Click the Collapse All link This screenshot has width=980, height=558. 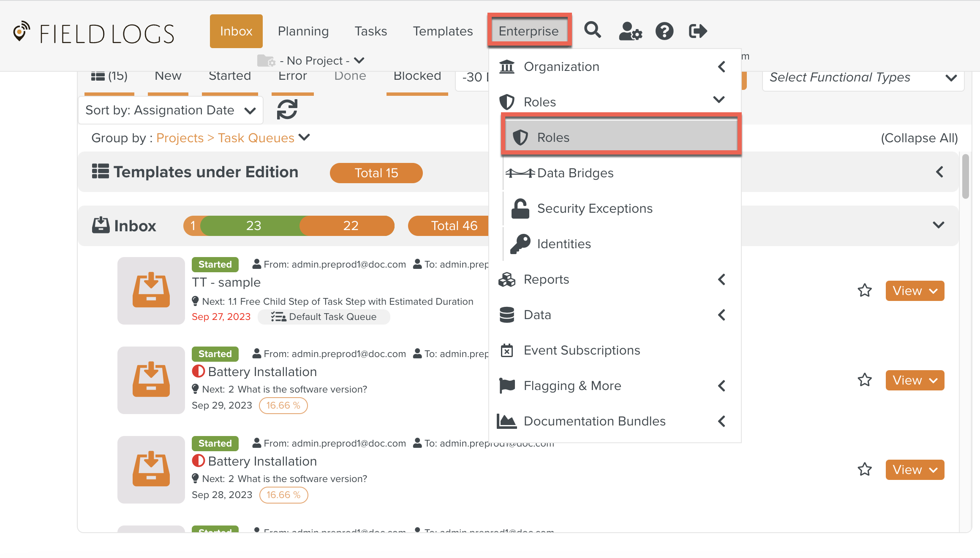(x=919, y=138)
